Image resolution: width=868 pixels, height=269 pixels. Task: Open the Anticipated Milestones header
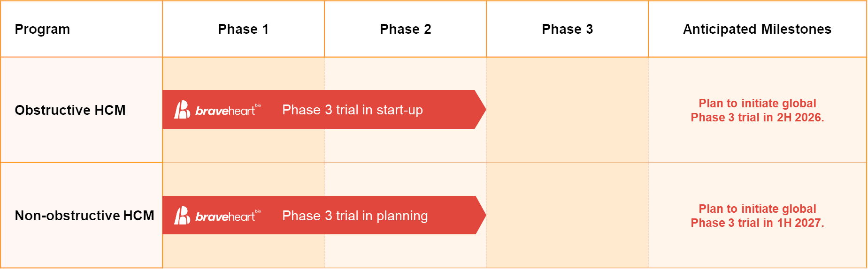click(x=757, y=29)
